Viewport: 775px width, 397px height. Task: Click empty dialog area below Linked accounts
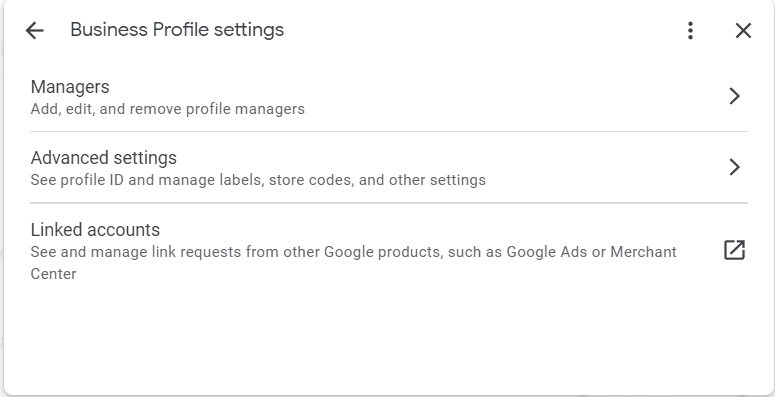click(x=389, y=341)
